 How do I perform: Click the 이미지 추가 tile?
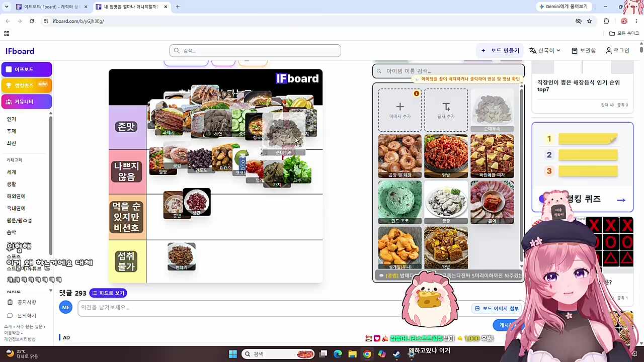400,110
